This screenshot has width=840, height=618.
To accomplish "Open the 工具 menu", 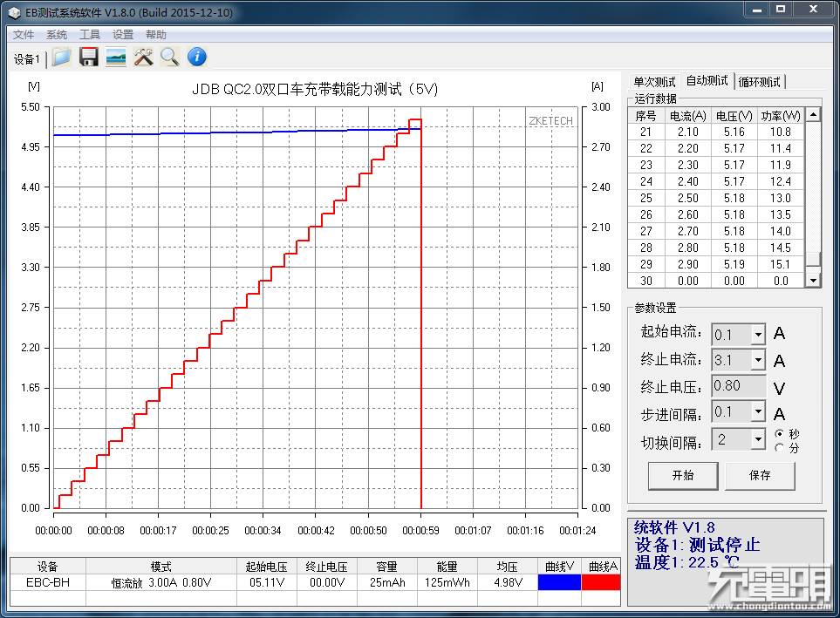I will point(90,35).
